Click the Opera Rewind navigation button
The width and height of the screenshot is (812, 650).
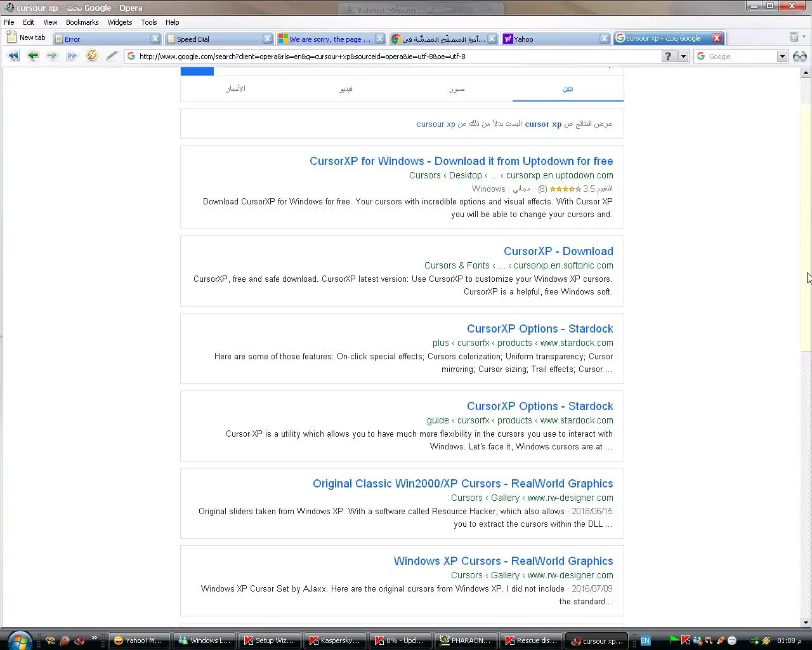(13, 56)
